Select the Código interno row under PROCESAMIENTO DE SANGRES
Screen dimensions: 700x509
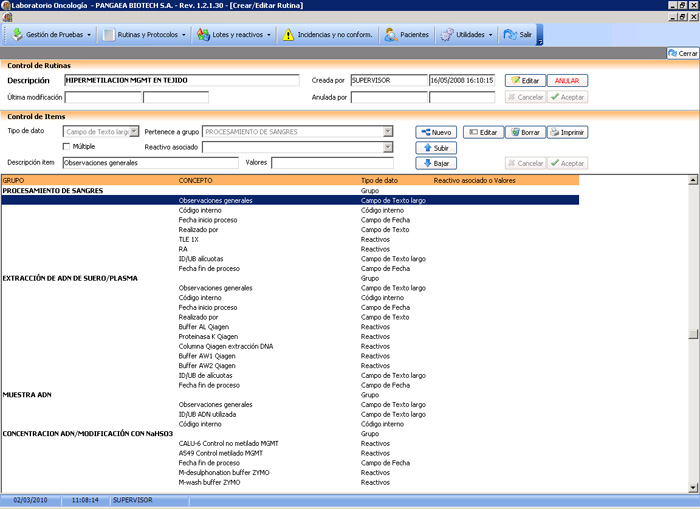[290, 210]
